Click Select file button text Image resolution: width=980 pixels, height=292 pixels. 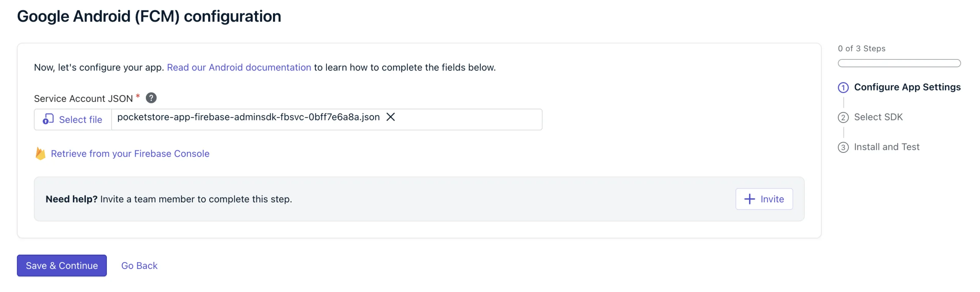[x=80, y=119]
